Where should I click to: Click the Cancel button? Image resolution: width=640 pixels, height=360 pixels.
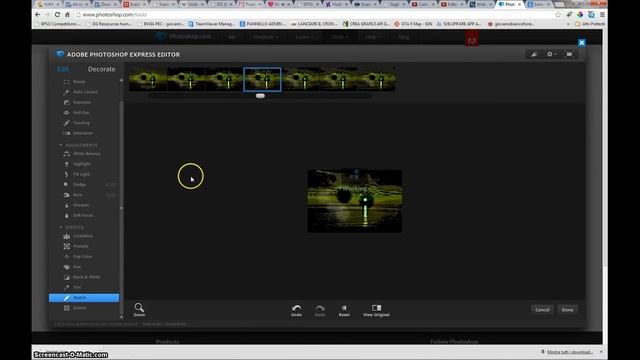[x=542, y=310]
